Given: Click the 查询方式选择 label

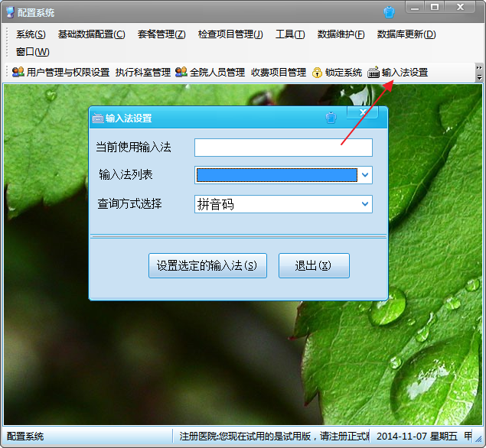Looking at the screenshot, I should (x=129, y=203).
